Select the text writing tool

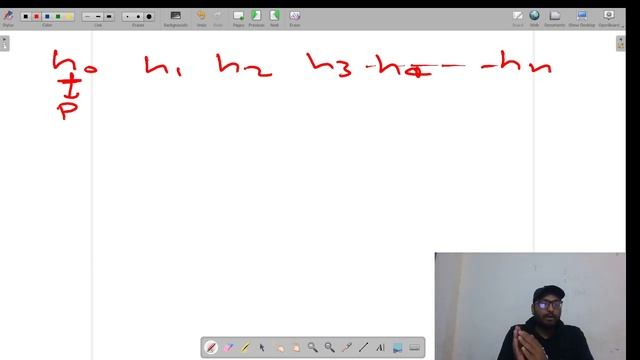(380, 348)
